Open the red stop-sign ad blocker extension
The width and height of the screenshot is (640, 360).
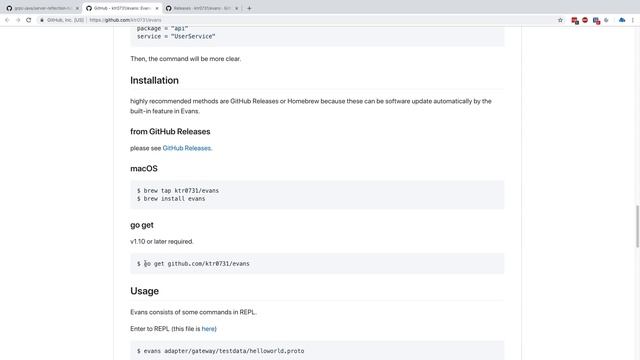pyautogui.click(x=585, y=20)
